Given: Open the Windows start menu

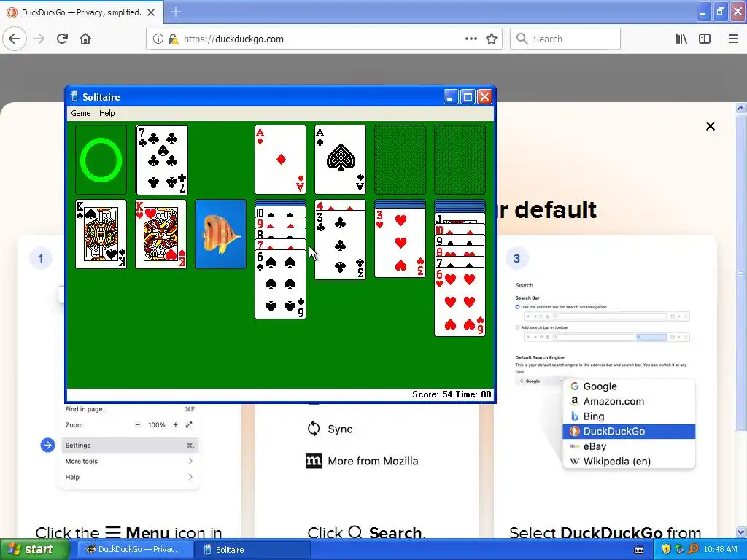Looking at the screenshot, I should point(34,549).
